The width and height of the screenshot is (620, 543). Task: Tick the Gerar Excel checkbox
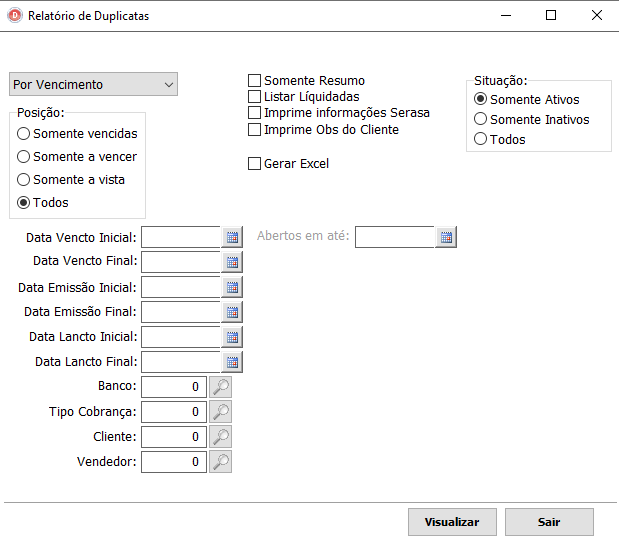click(254, 164)
